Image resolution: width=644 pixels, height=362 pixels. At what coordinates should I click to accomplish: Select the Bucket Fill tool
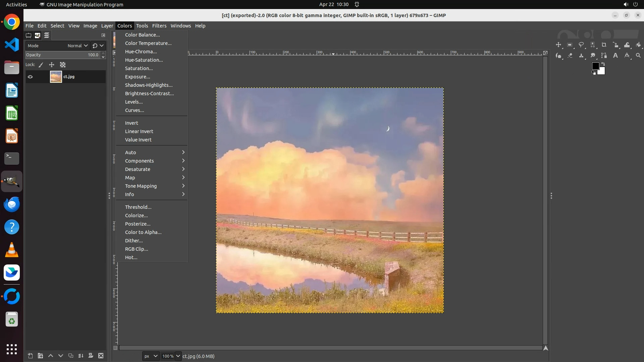(x=638, y=45)
